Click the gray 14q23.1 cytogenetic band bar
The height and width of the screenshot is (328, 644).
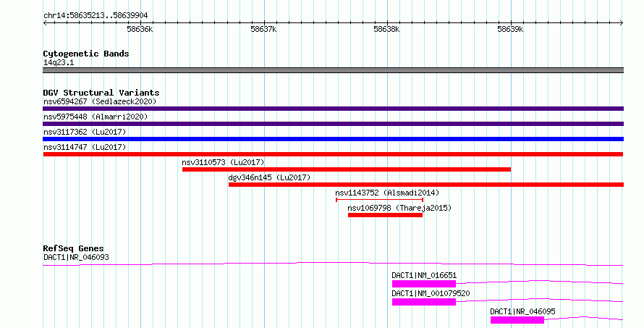point(333,70)
